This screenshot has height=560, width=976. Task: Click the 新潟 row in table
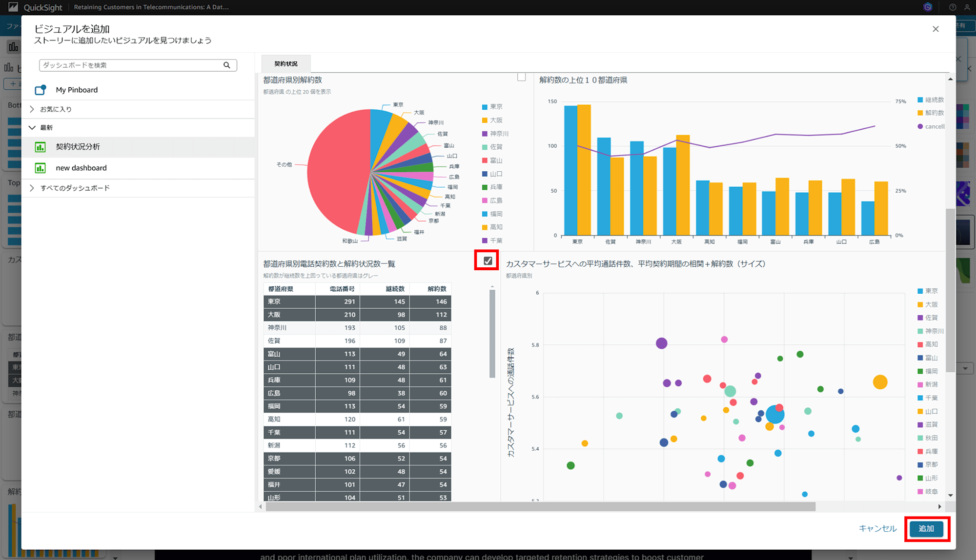click(x=357, y=445)
